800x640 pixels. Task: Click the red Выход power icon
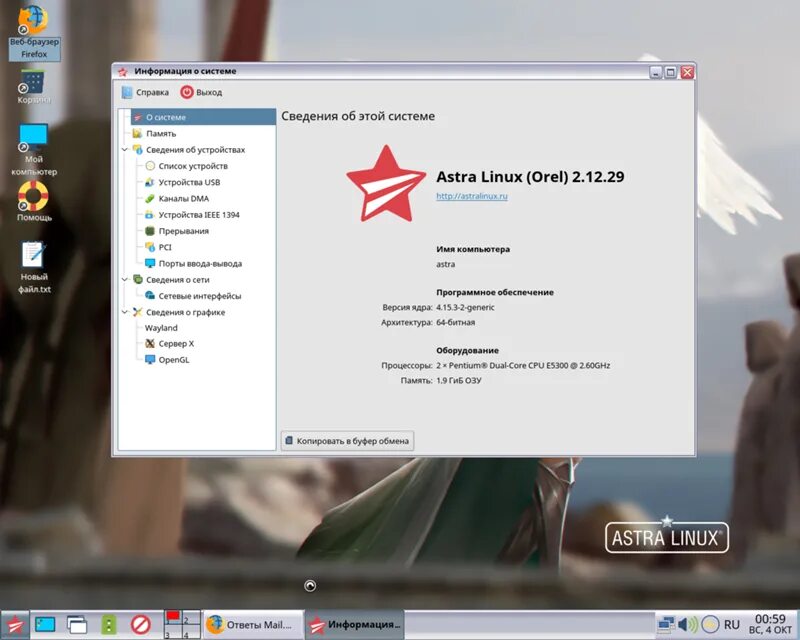[187, 92]
